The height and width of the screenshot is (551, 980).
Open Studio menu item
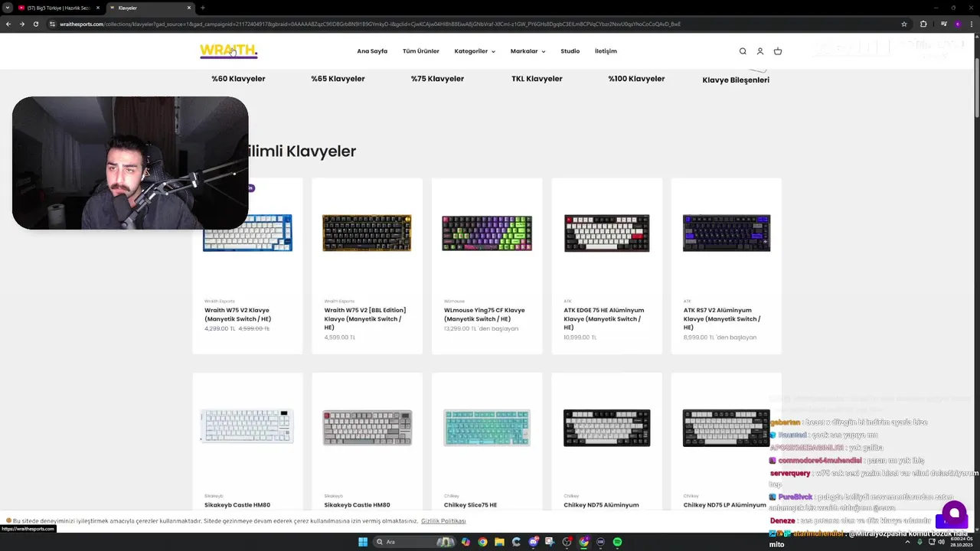[x=570, y=51]
